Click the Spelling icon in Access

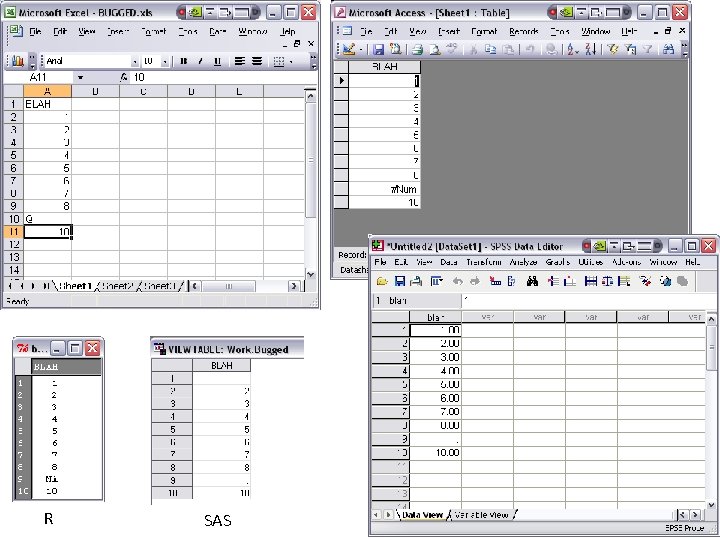pyautogui.click(x=452, y=49)
